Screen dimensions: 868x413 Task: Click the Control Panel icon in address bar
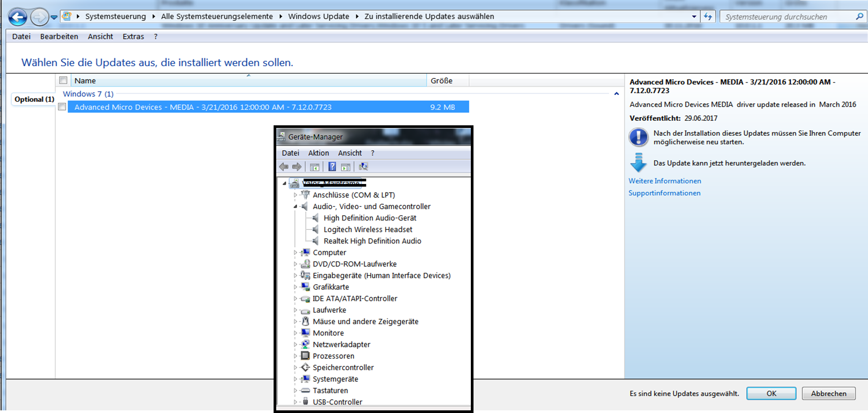point(67,16)
